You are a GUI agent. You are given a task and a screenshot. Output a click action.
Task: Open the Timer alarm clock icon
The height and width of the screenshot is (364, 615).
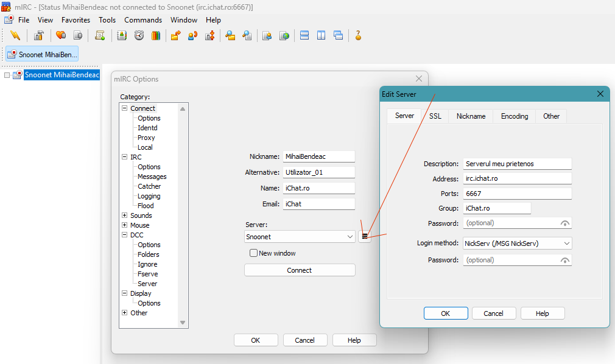139,35
